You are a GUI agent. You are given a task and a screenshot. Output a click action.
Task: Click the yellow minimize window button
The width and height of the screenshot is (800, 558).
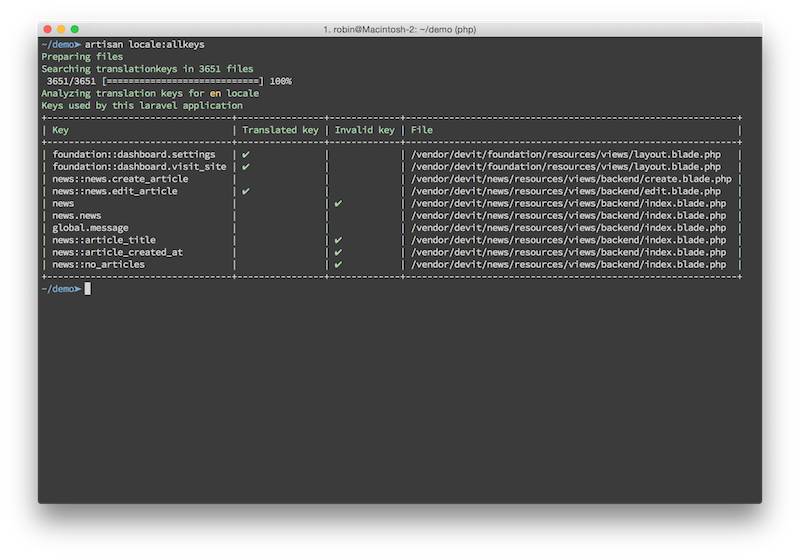click(x=61, y=30)
